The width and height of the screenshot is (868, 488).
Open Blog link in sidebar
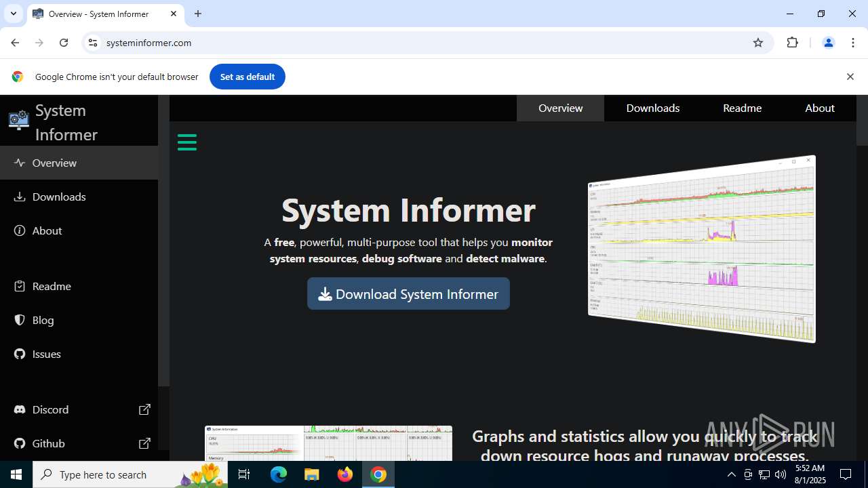click(79, 320)
